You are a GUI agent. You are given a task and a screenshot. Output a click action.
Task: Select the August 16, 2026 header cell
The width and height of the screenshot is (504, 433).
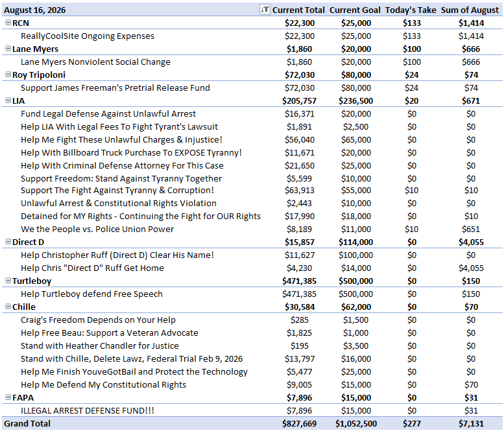(35, 10)
